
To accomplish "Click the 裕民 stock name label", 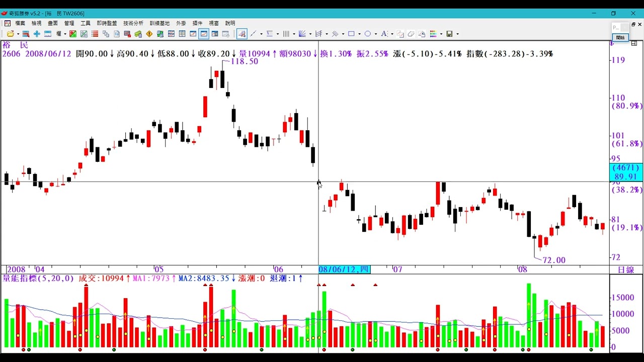I will [15, 45].
